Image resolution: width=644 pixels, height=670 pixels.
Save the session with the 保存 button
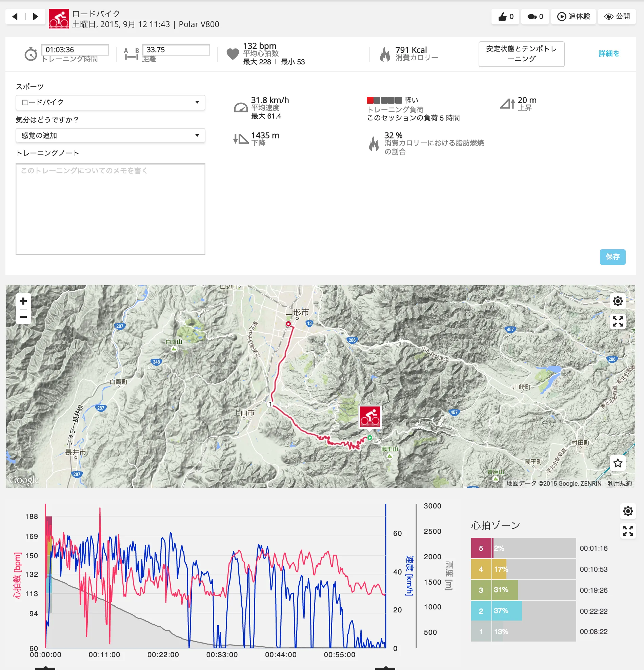coord(612,257)
